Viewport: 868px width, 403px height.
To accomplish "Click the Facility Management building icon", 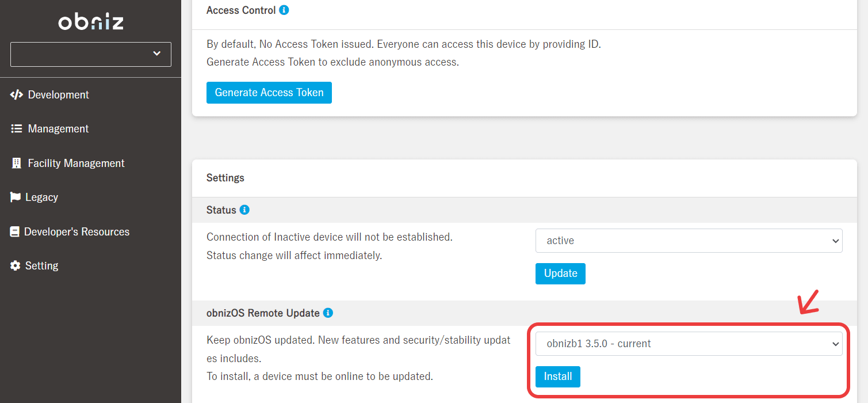I will (17, 164).
